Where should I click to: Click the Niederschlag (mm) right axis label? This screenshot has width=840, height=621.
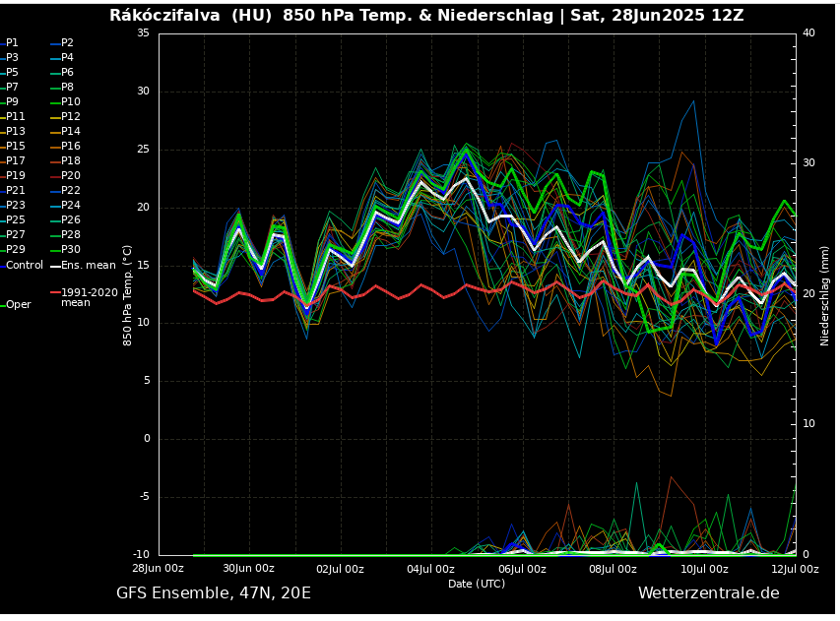coord(825,295)
